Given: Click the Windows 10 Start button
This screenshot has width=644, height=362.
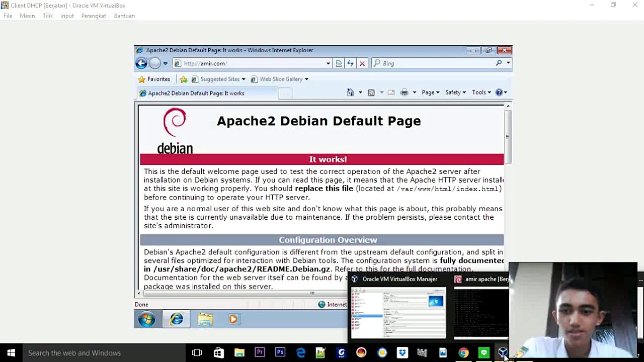Looking at the screenshot, I should [11, 353].
